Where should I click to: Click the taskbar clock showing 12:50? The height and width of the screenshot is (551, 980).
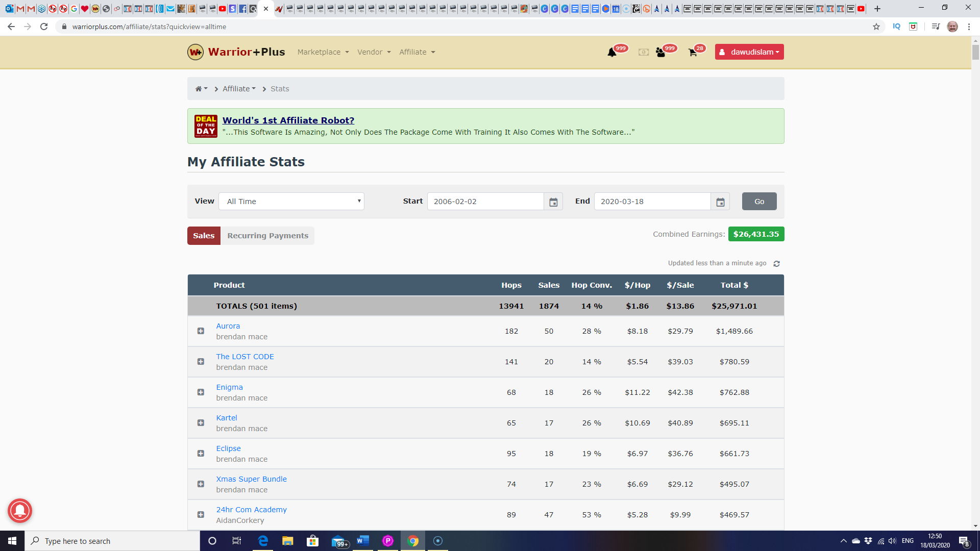(935, 541)
